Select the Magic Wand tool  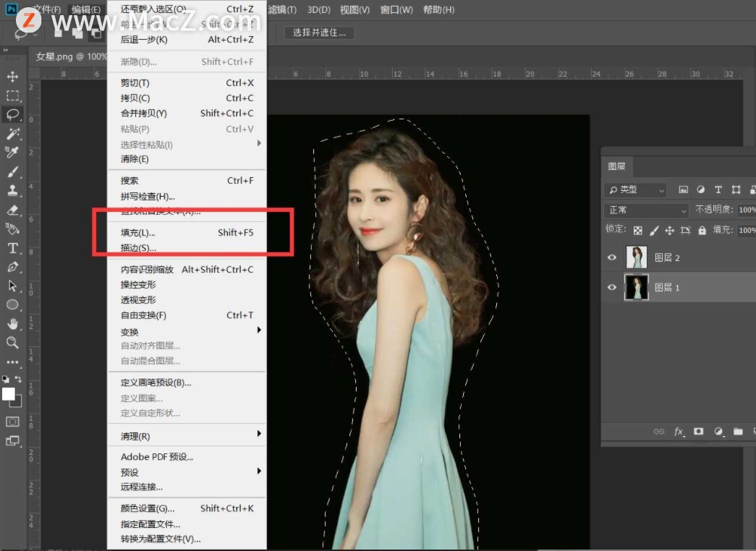(12, 134)
